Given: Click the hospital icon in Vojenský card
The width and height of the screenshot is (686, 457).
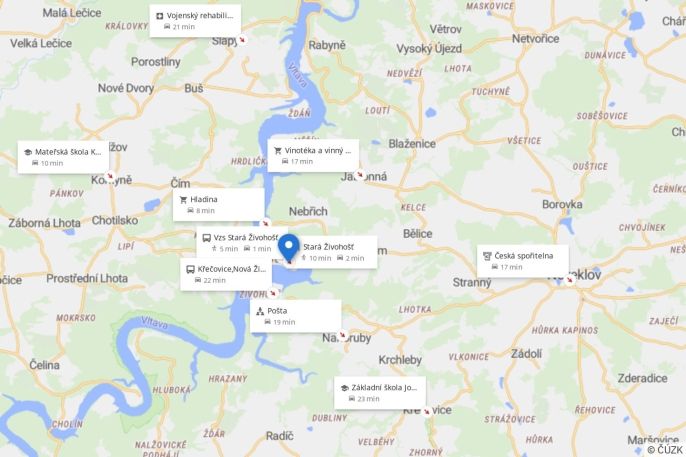Looking at the screenshot, I should (x=160, y=16).
